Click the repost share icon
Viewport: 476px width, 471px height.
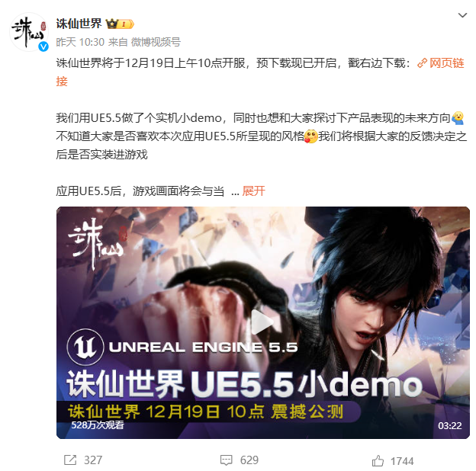pos(70,460)
